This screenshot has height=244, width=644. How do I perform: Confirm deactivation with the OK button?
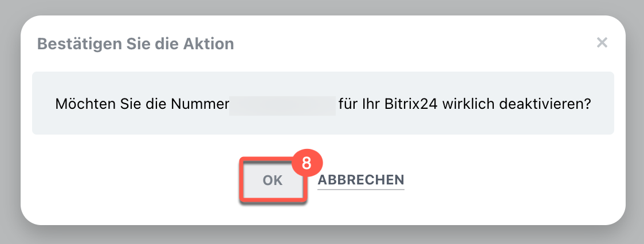[x=272, y=180]
